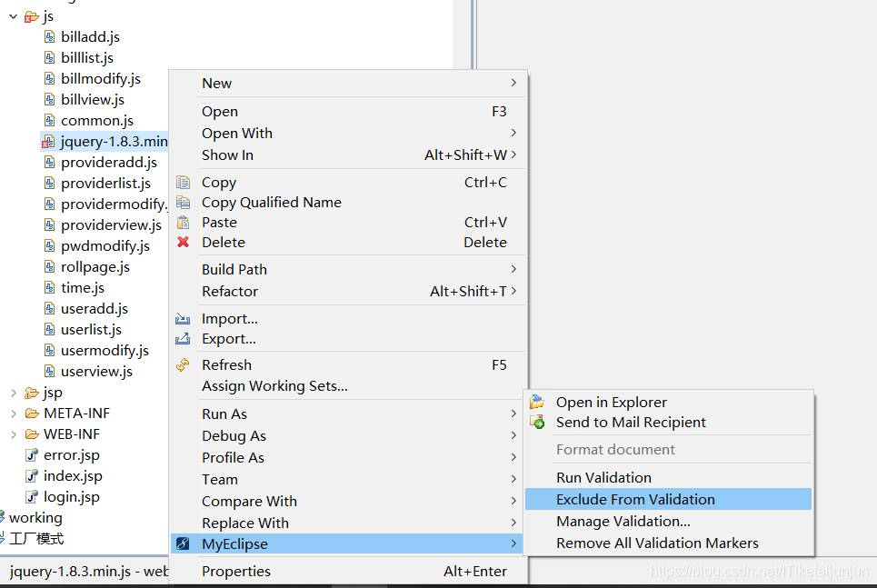Screen dimensions: 877x588
Task: Click the Refresh arrows icon
Action: coord(183,364)
